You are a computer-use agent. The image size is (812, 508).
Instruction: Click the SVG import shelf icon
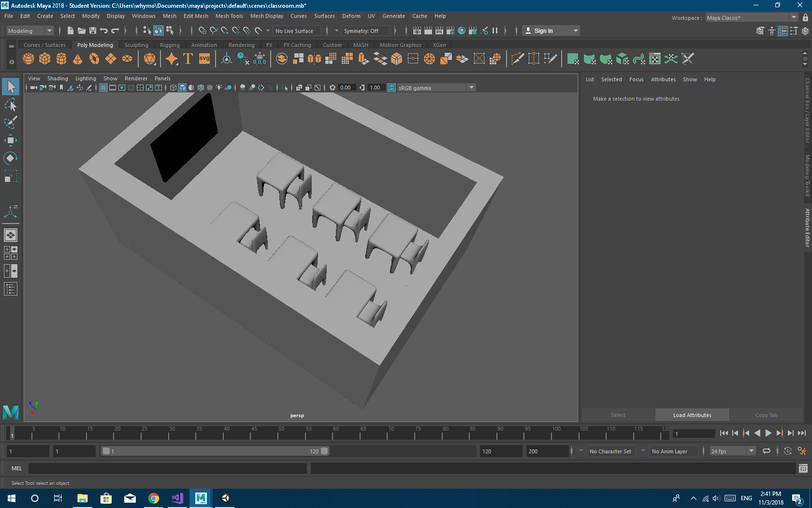click(204, 59)
